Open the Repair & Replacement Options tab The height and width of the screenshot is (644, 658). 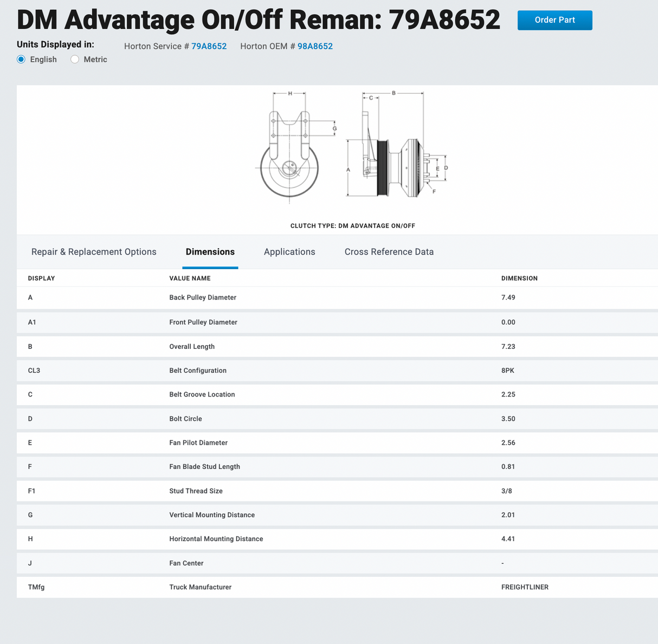click(x=94, y=252)
